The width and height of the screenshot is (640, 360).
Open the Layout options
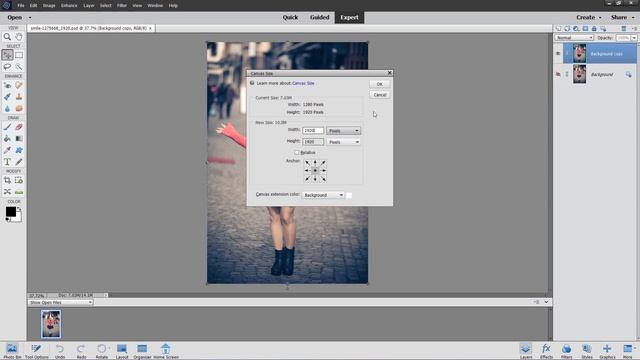[x=122, y=351]
